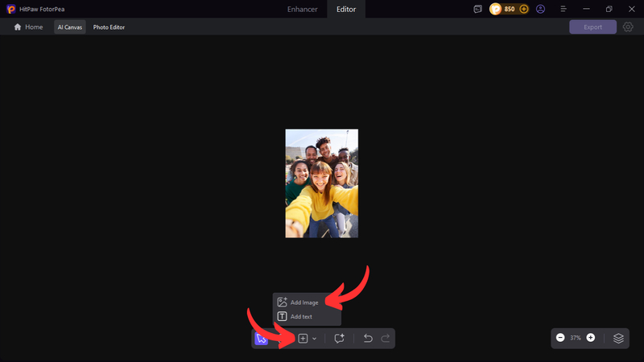
Task: Click the Export button
Action: [x=592, y=27]
